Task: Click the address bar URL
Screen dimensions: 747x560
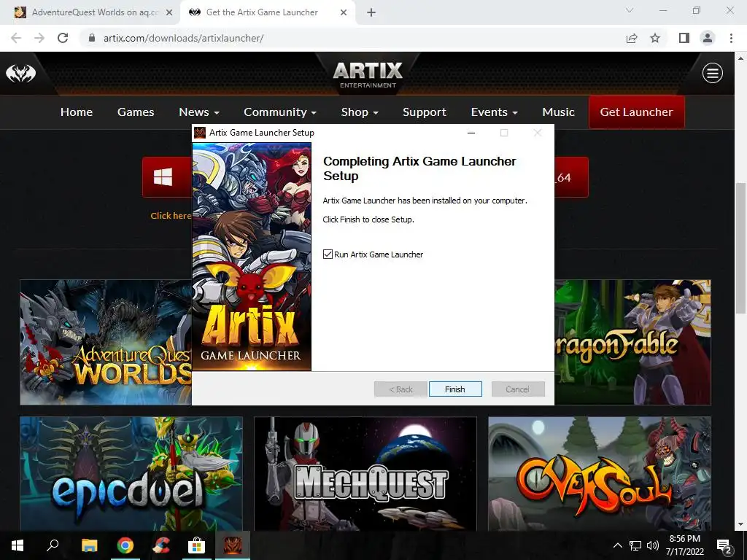Action: 183,38
